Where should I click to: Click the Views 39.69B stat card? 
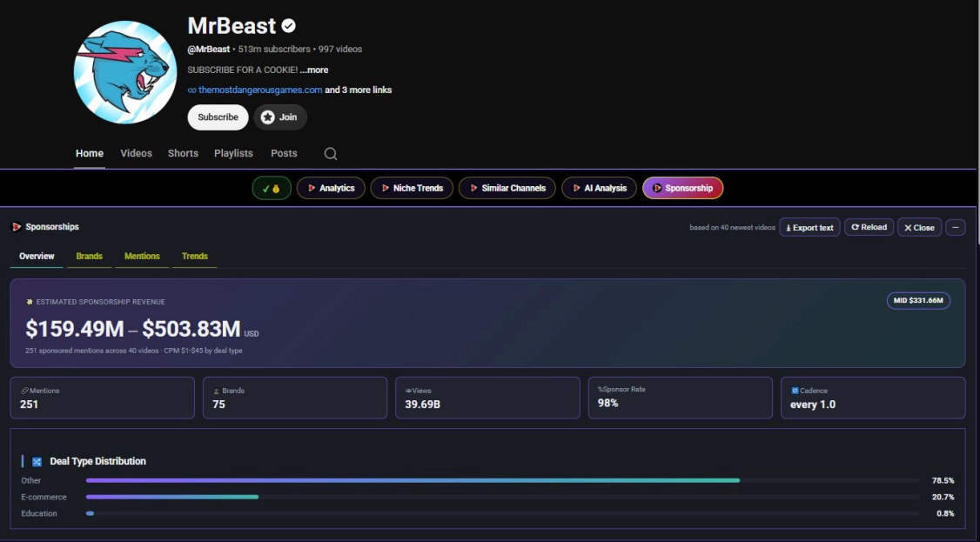pos(487,398)
